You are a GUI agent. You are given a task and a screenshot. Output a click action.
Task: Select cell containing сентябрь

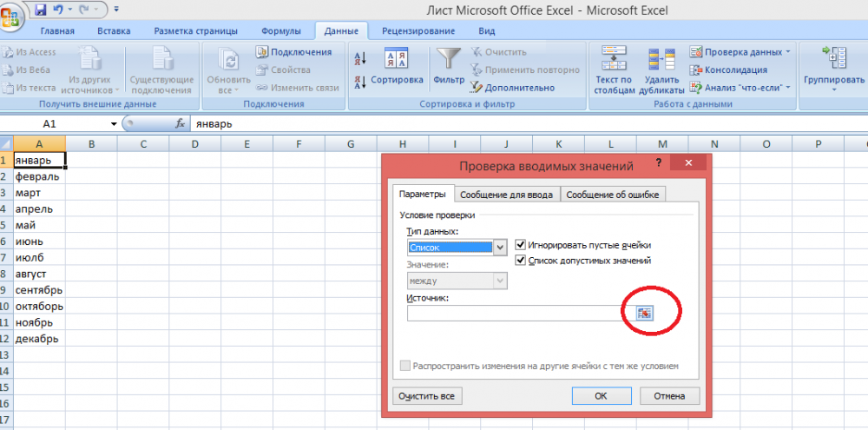[x=38, y=290]
